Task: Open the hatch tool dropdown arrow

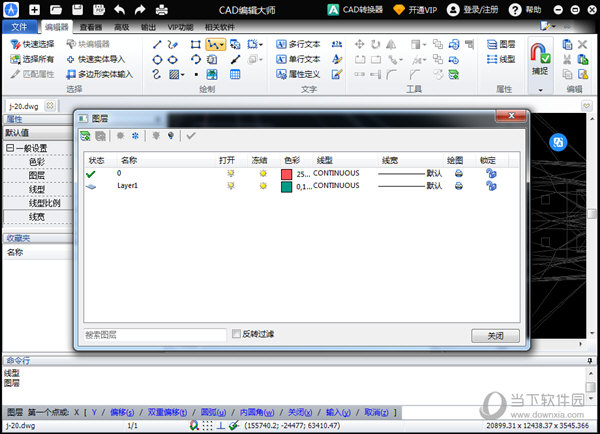Action: [183, 75]
